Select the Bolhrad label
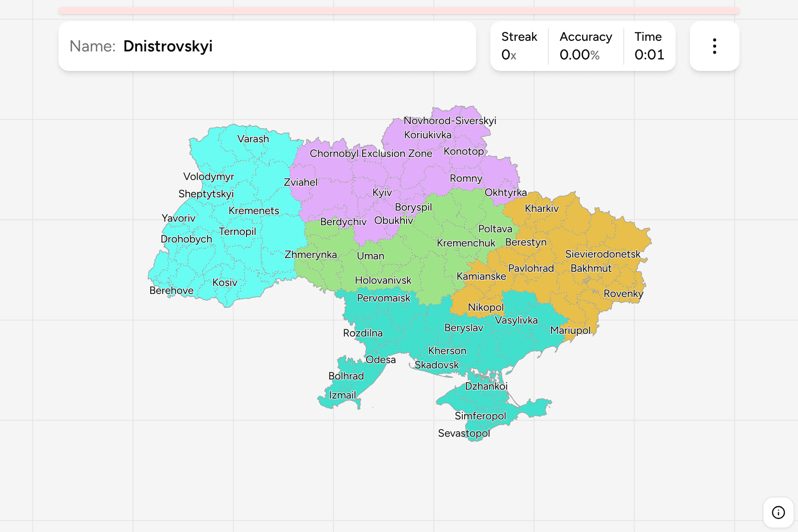 (346, 376)
